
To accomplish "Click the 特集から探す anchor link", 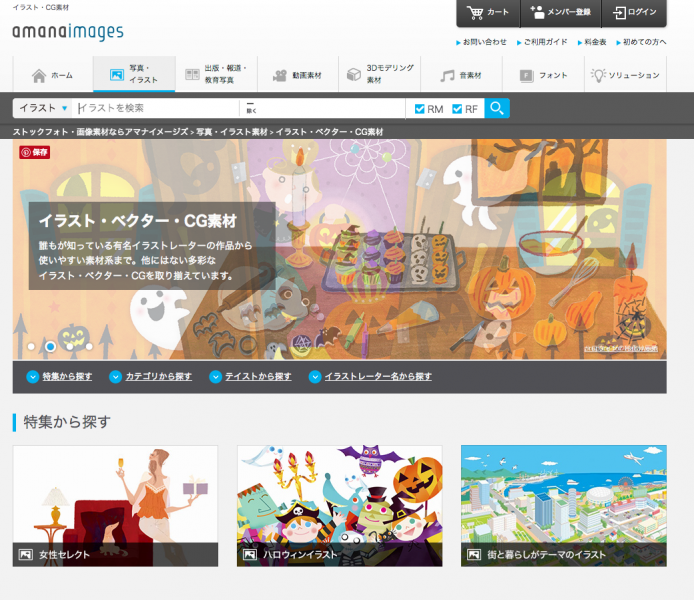I will coord(67,377).
